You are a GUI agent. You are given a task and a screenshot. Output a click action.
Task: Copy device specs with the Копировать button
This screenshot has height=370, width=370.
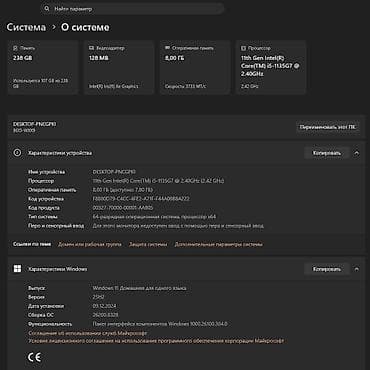coord(327,153)
